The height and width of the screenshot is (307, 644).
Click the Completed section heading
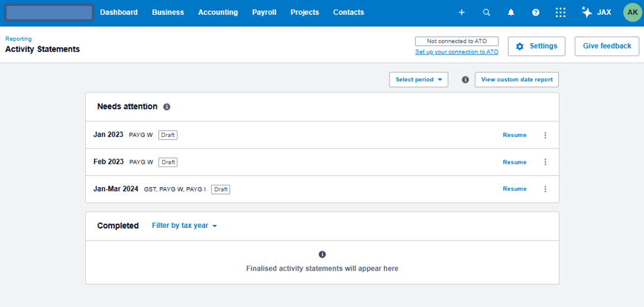point(118,226)
